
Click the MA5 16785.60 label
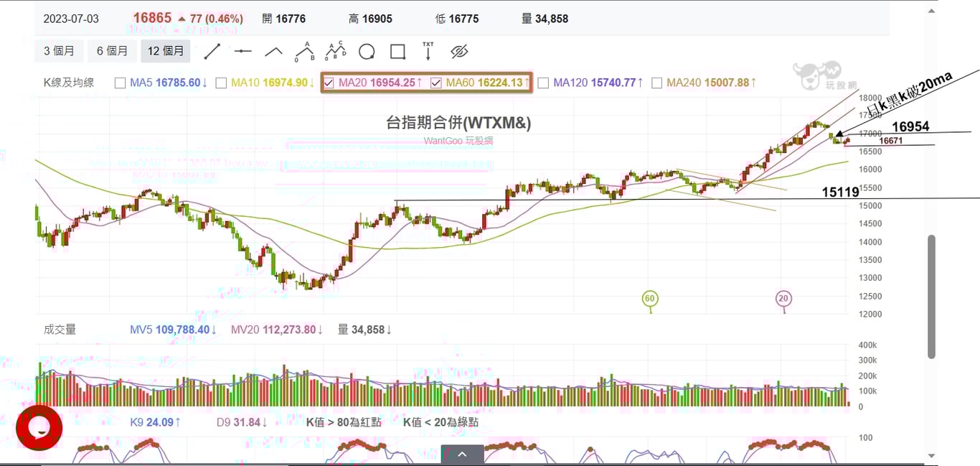pyautogui.click(x=169, y=83)
